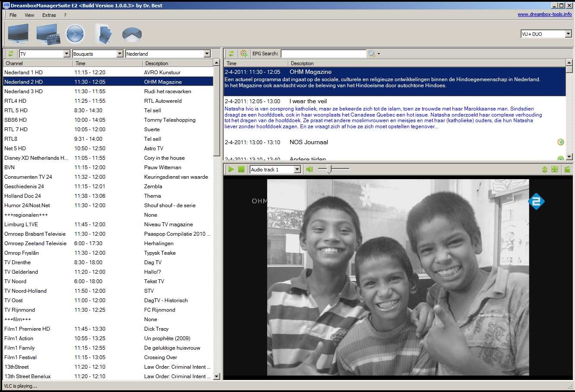Open the Nederland bouquet dropdown
Viewport: 575px width, 392px height.
pyautogui.click(x=207, y=54)
